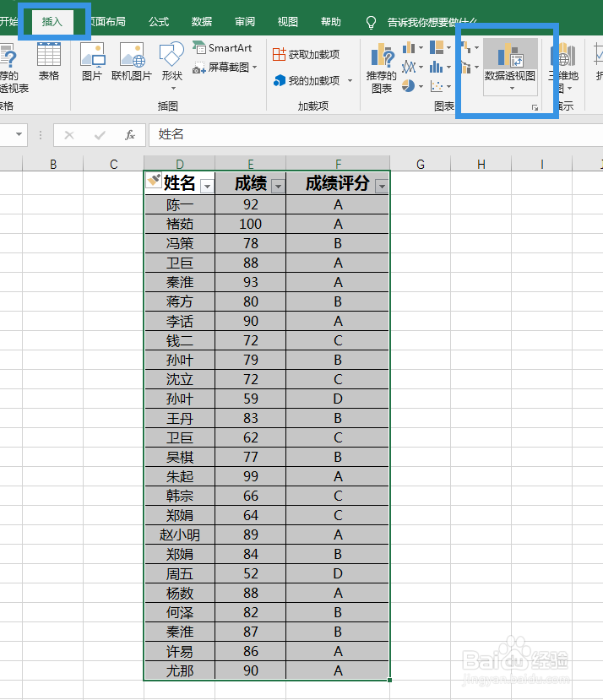Click the 屏幕截图 screenshot tool
The height and width of the screenshot is (700, 603).
(221, 68)
